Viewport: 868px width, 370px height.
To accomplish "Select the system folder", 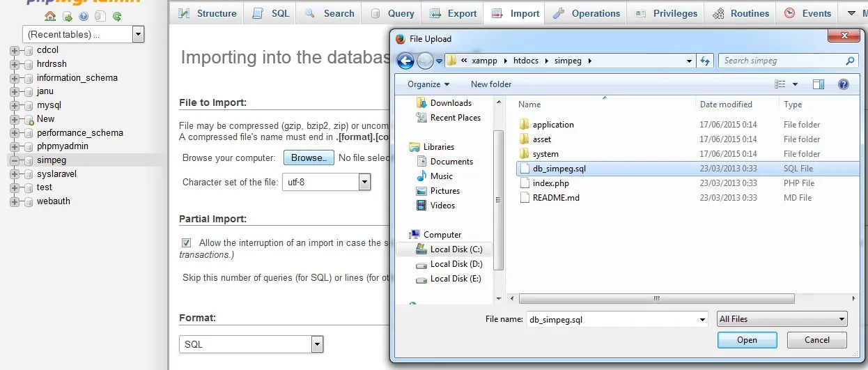I will click(x=545, y=154).
